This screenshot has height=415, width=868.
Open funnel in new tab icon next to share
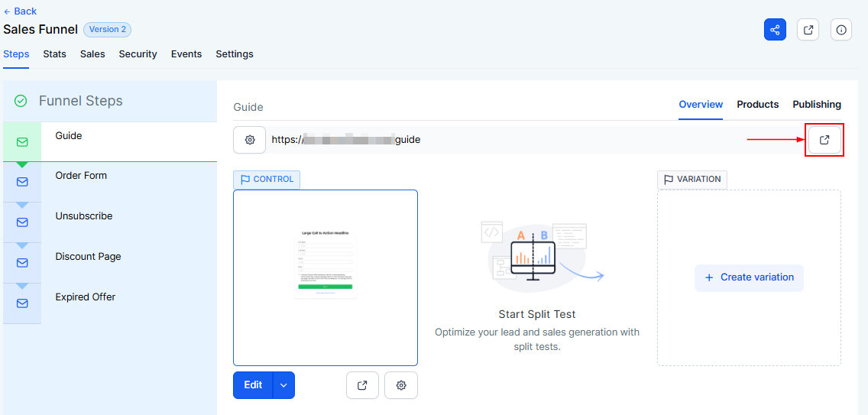[x=808, y=29]
